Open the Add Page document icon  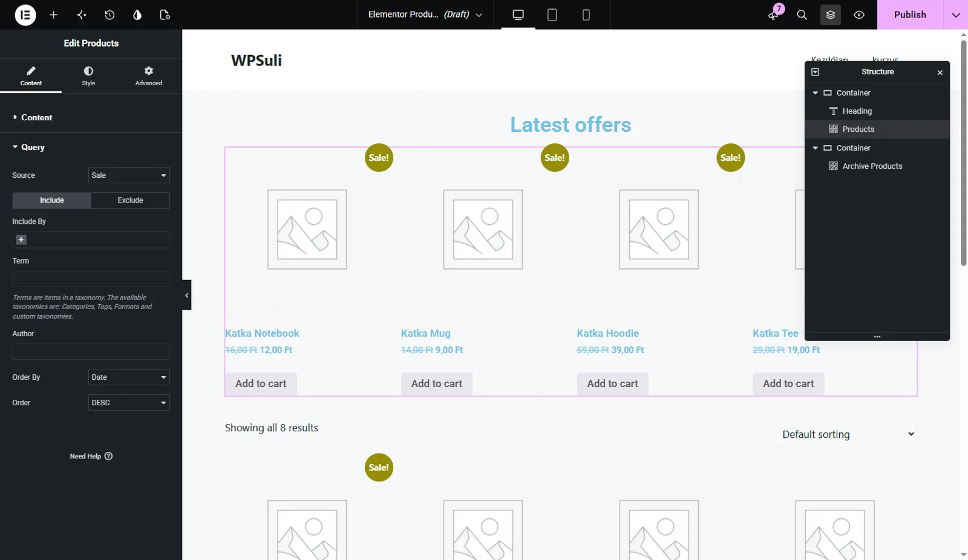(165, 15)
